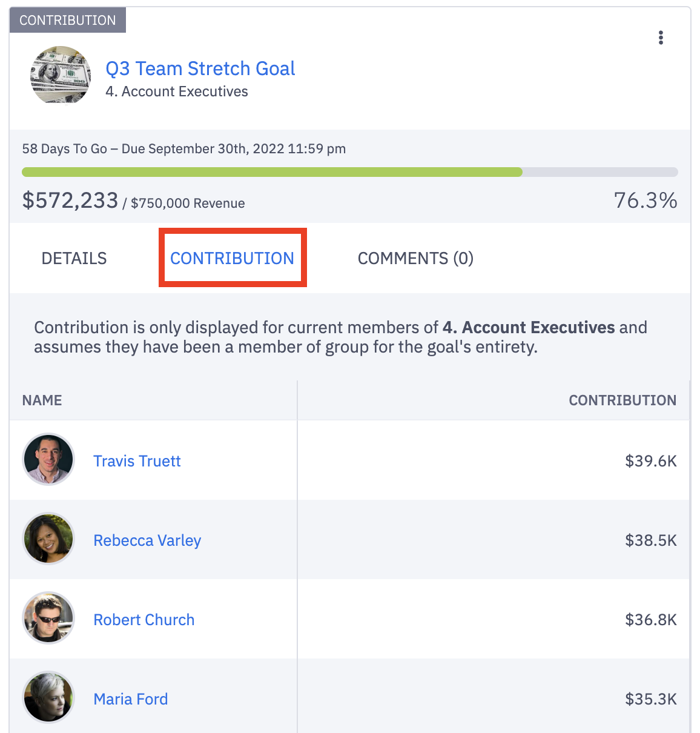Switch to the Details tab
Image resolution: width=700 pixels, height=733 pixels.
[74, 258]
